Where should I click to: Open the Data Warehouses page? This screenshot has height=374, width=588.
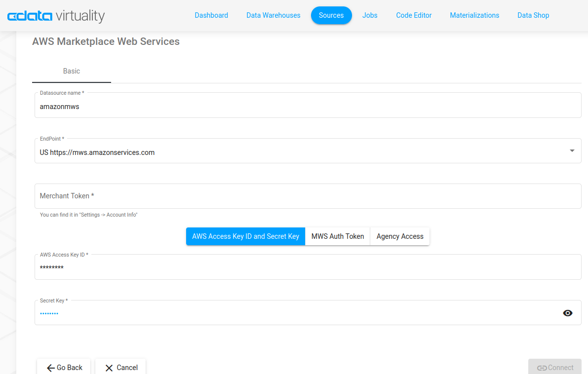(x=273, y=15)
